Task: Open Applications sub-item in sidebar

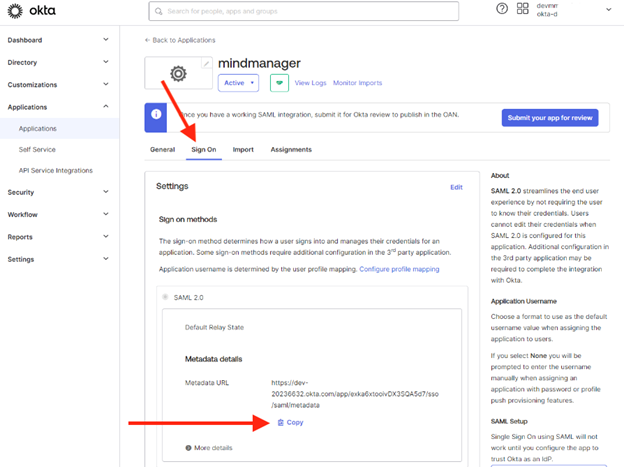Action: [38, 129]
